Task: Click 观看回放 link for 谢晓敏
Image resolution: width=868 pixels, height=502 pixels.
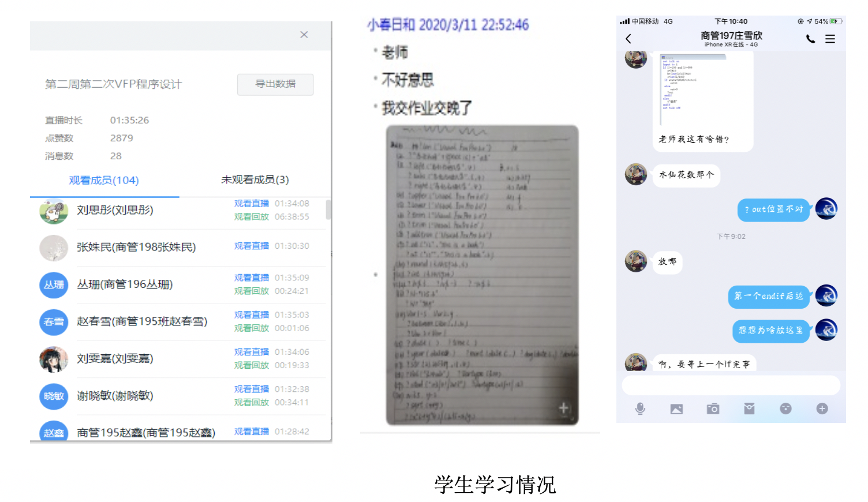Action: tap(251, 402)
